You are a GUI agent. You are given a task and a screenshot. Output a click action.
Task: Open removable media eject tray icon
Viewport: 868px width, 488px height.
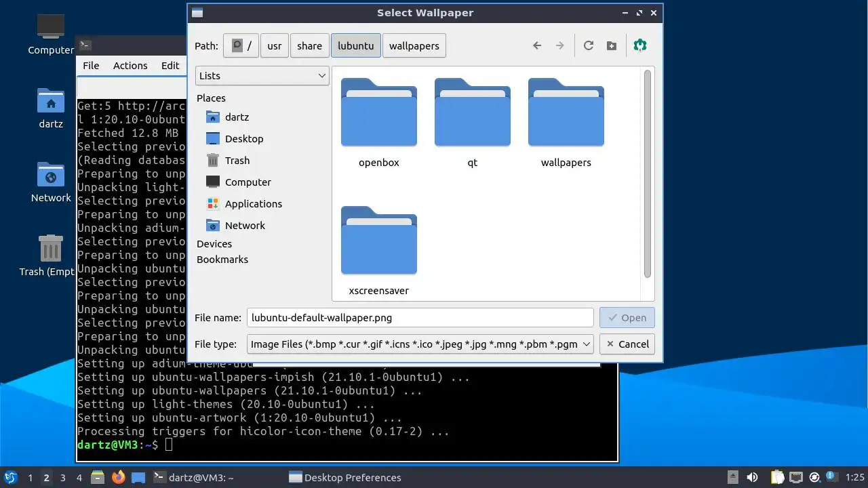click(x=733, y=478)
